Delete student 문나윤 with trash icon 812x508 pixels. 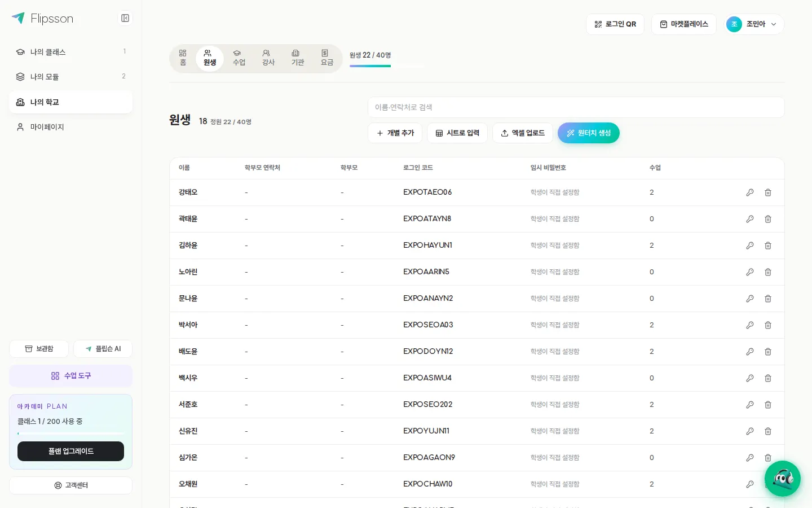(x=768, y=299)
